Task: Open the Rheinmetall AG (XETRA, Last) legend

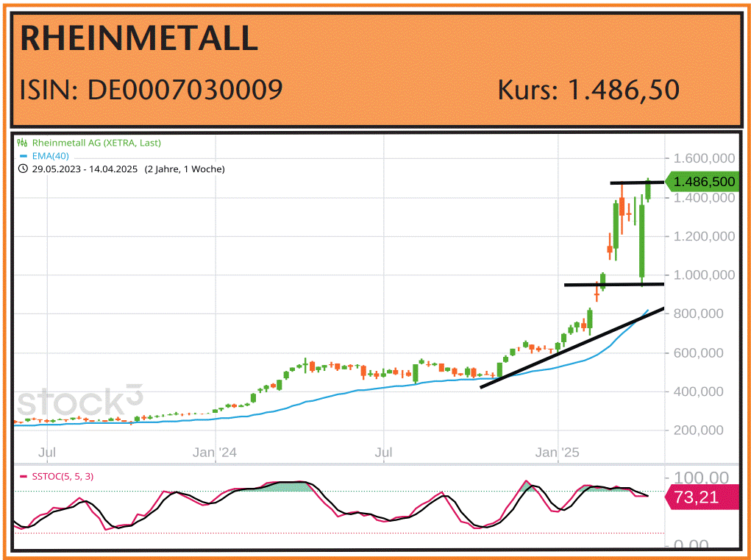Action: 96,143
